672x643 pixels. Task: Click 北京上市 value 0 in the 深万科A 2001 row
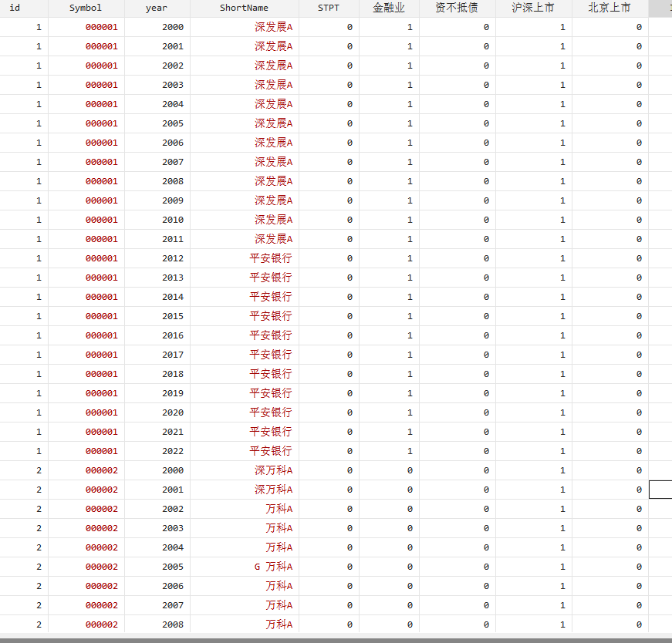pyautogui.click(x=639, y=490)
